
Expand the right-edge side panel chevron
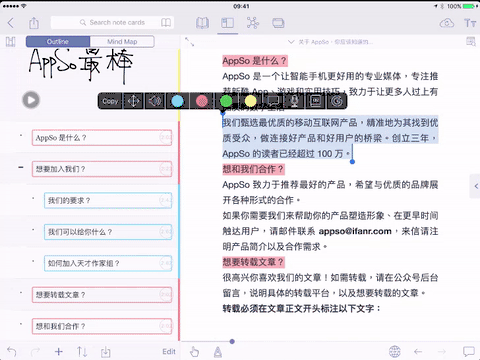[475, 186]
